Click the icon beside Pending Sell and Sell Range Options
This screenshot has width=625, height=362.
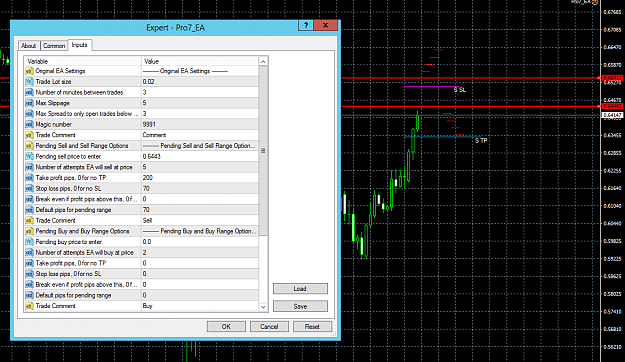[x=29, y=146]
